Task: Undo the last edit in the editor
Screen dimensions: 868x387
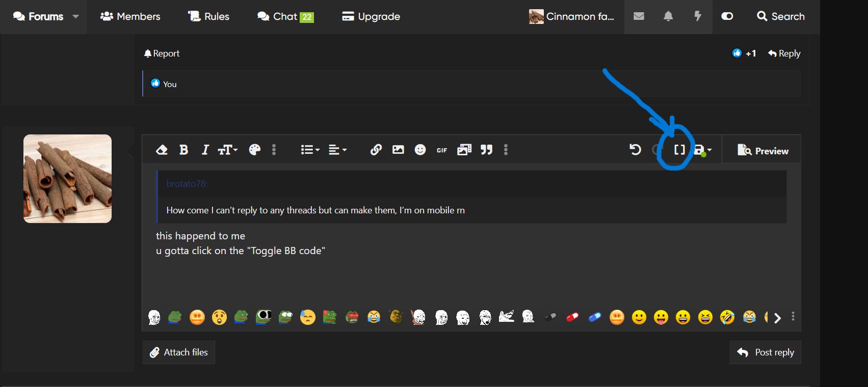Action: (635, 150)
